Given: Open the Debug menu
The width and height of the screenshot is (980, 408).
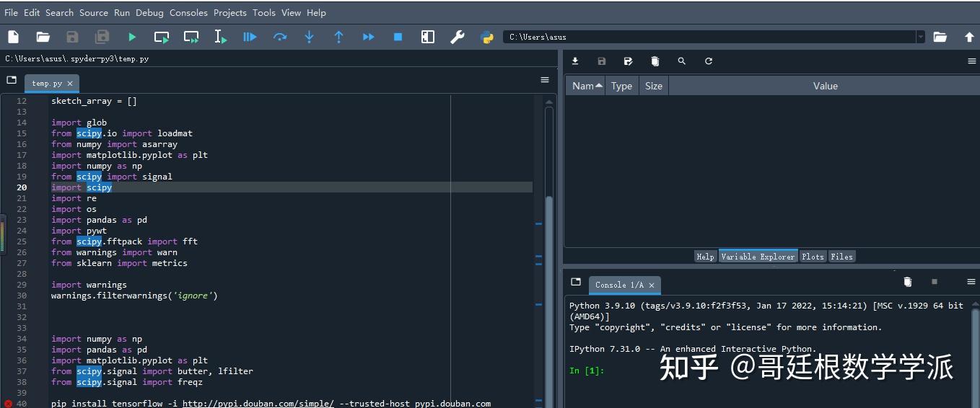Looking at the screenshot, I should 149,12.
